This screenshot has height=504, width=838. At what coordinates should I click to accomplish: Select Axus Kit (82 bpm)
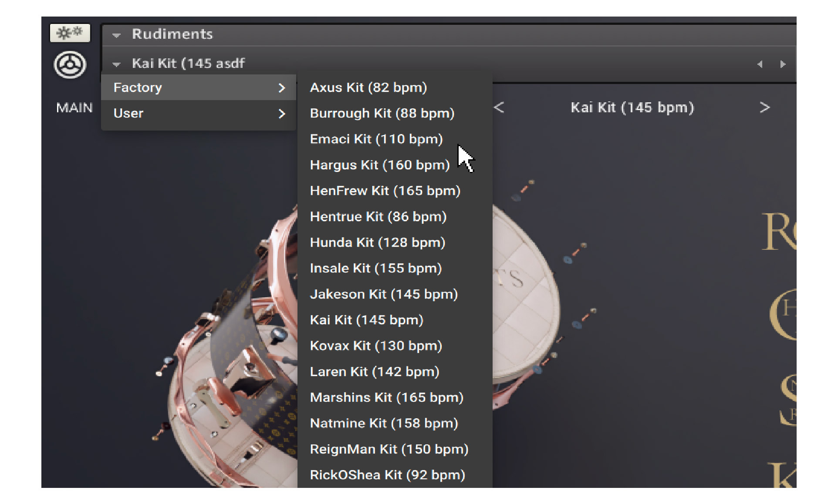[x=368, y=87]
